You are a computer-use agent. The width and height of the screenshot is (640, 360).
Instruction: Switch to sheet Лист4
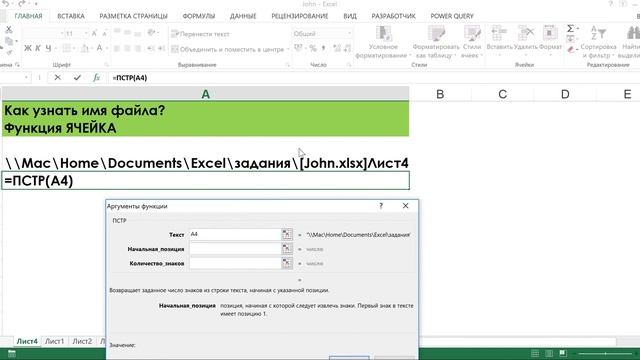27,341
